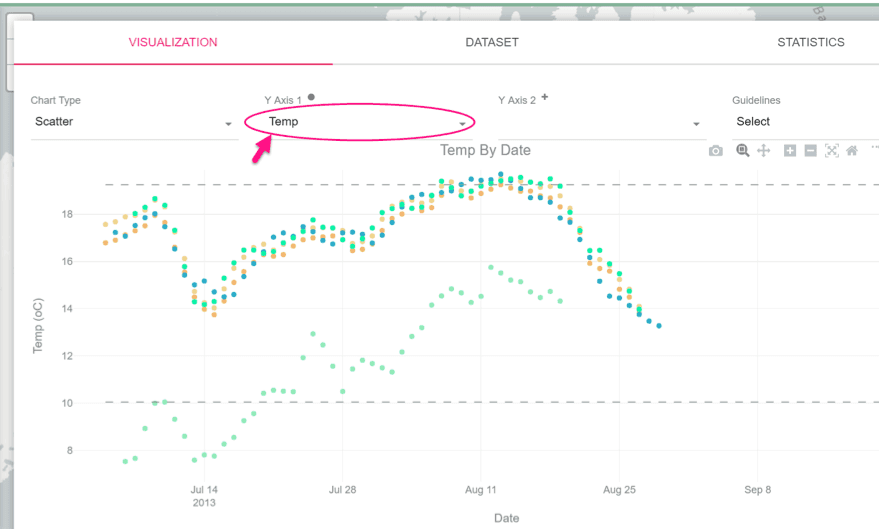Screen dimensions: 879x529
Task: Click the Date x-axis label
Action: tap(507, 518)
